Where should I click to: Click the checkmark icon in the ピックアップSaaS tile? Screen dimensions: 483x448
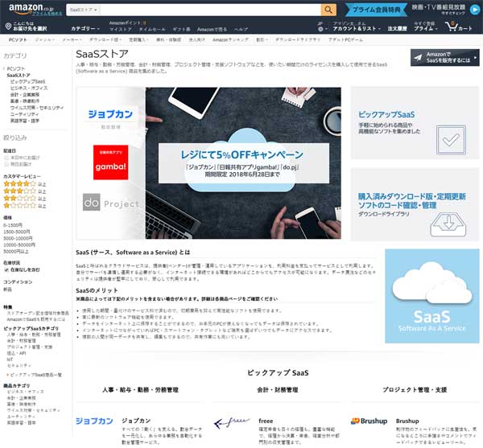tap(451, 140)
